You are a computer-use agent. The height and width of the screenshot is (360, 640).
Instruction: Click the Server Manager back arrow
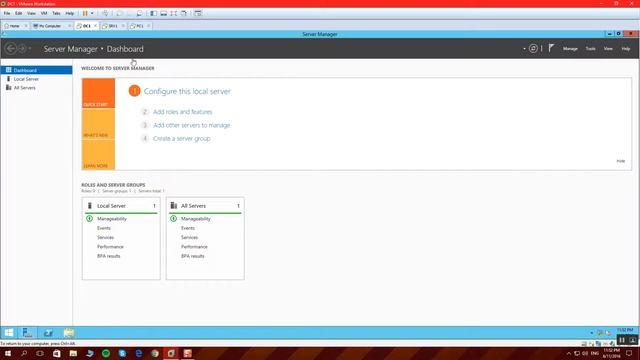click(11, 49)
